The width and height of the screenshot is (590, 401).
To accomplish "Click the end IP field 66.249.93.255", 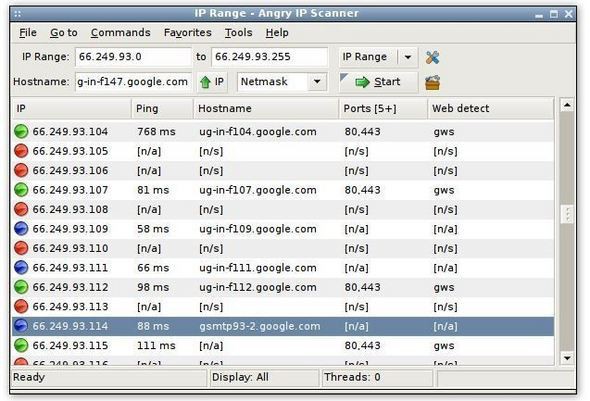I will pos(269,57).
